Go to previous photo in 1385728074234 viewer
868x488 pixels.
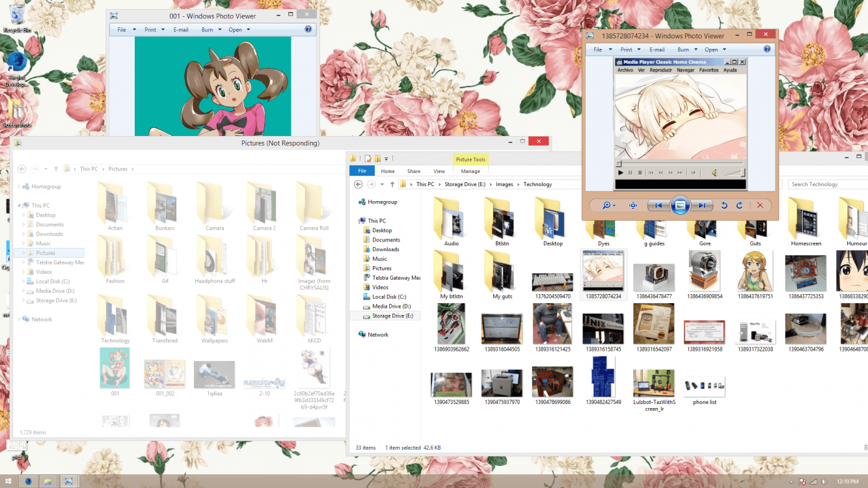(x=658, y=205)
